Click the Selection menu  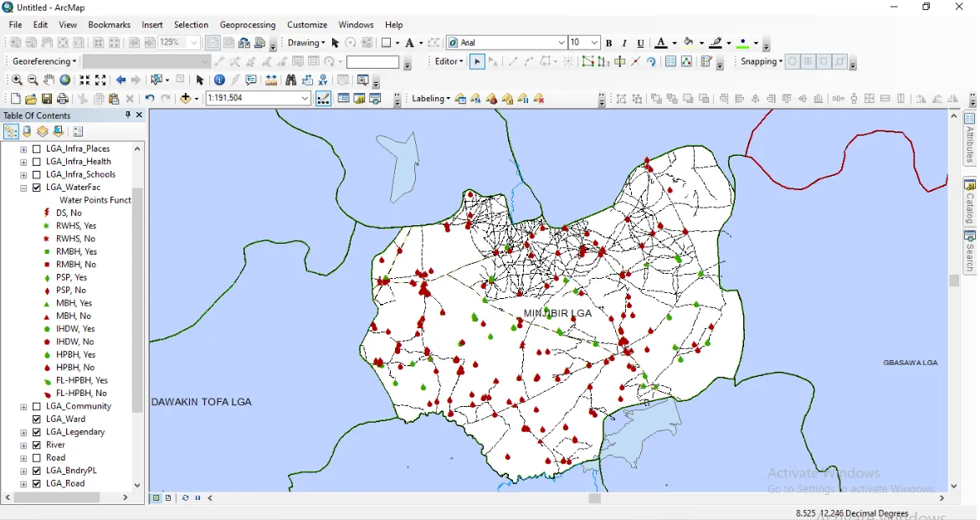tap(191, 24)
